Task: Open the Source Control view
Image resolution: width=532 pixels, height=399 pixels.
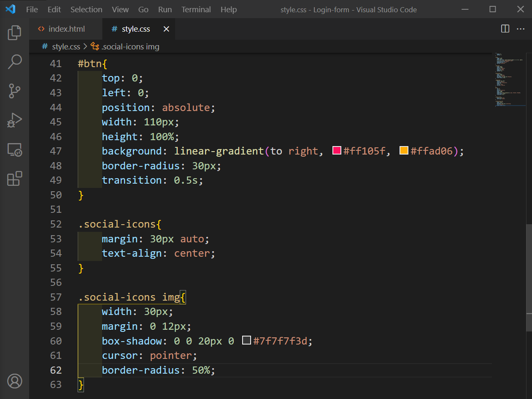Action: tap(14, 91)
